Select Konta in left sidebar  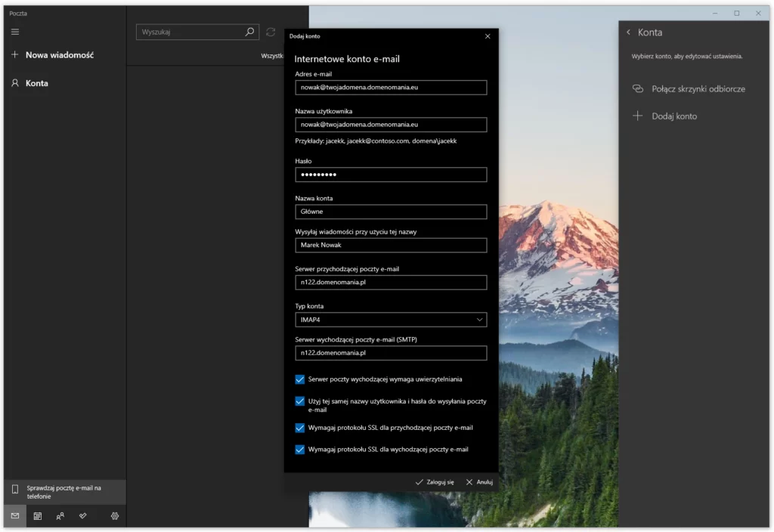[36, 83]
